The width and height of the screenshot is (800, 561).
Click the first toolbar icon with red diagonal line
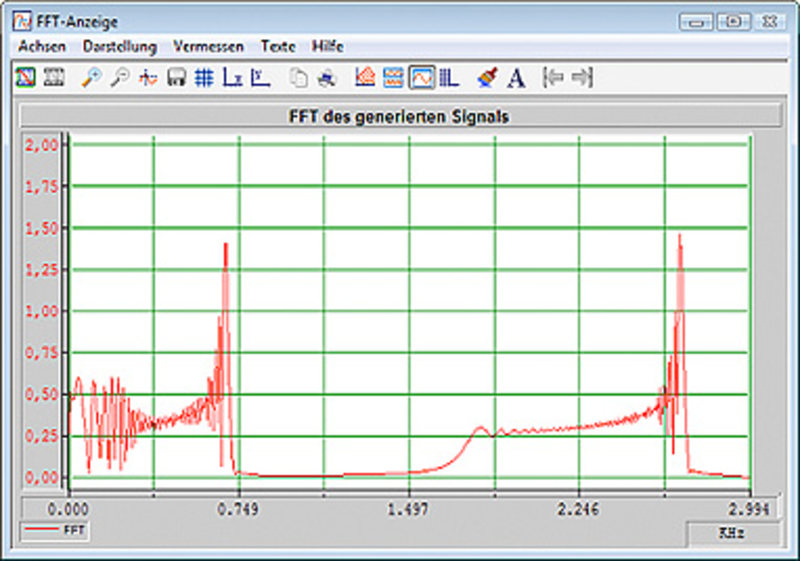coord(25,78)
